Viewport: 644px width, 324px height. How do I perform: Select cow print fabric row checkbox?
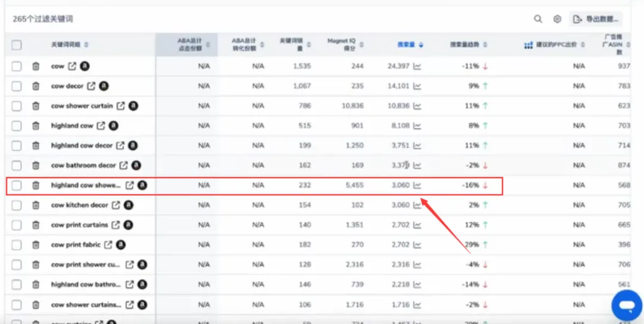[17, 245]
